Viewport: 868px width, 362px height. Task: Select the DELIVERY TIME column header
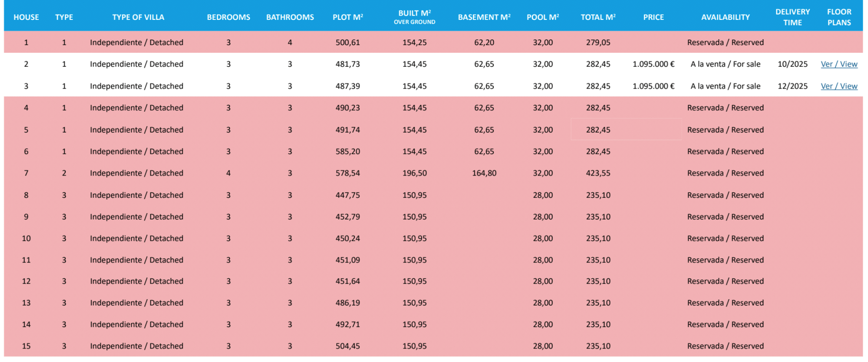(x=792, y=17)
